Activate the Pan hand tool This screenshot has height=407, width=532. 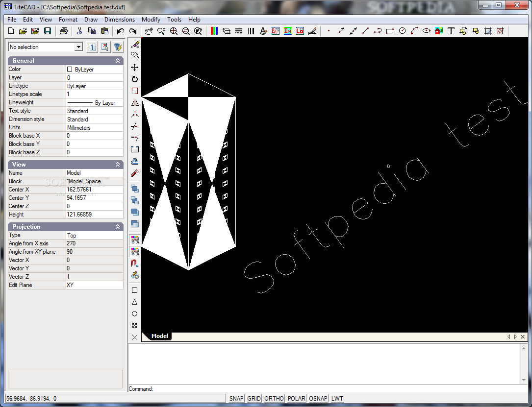pos(149,31)
